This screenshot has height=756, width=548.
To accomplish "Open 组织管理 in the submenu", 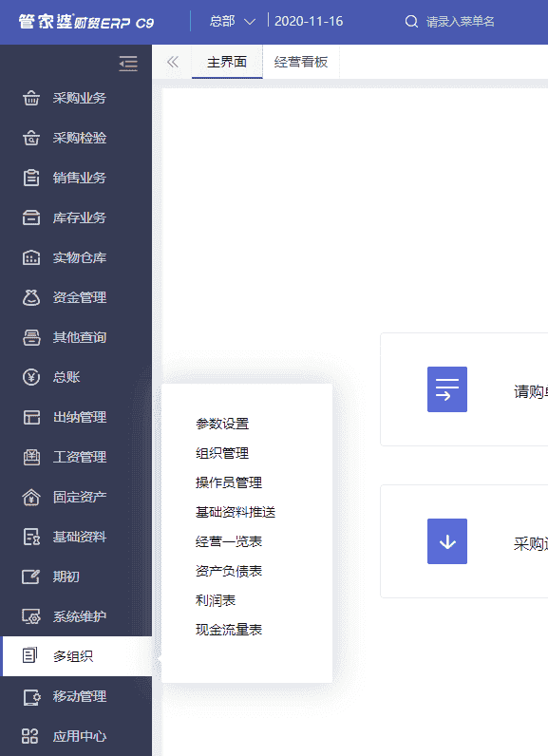I will (x=222, y=453).
